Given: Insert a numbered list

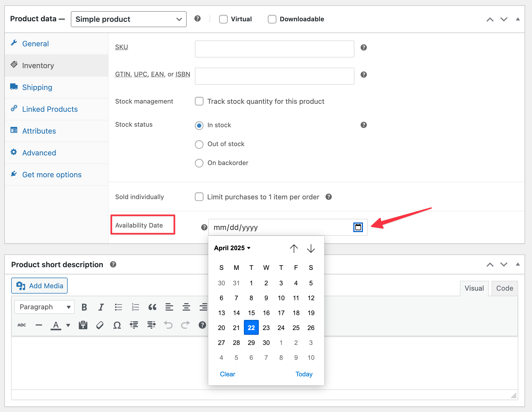Looking at the screenshot, I should [x=135, y=307].
